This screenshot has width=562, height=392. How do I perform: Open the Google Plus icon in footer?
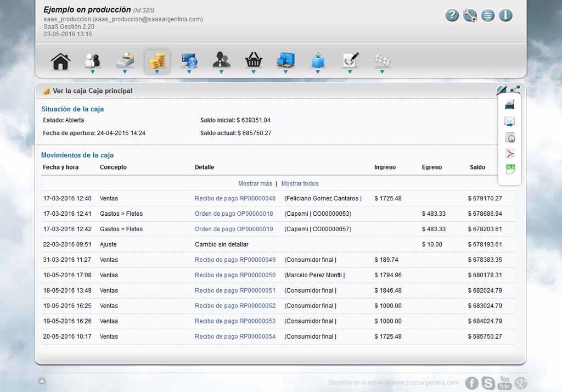click(x=521, y=383)
